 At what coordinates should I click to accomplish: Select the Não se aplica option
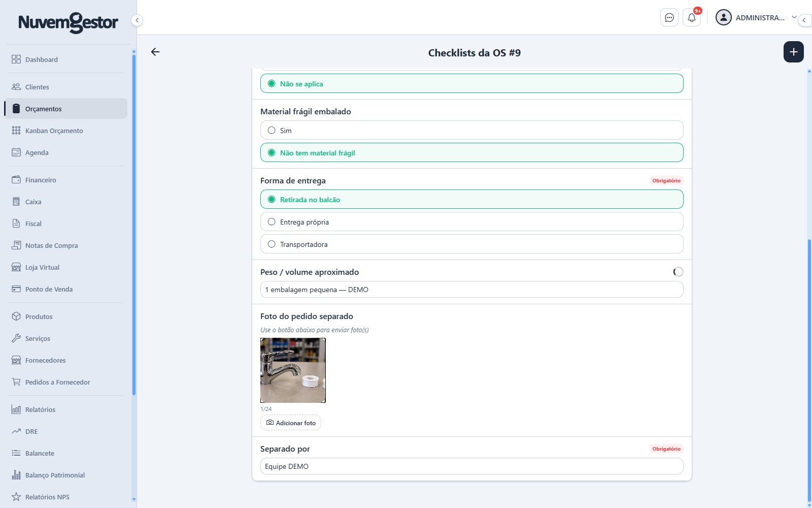point(471,83)
